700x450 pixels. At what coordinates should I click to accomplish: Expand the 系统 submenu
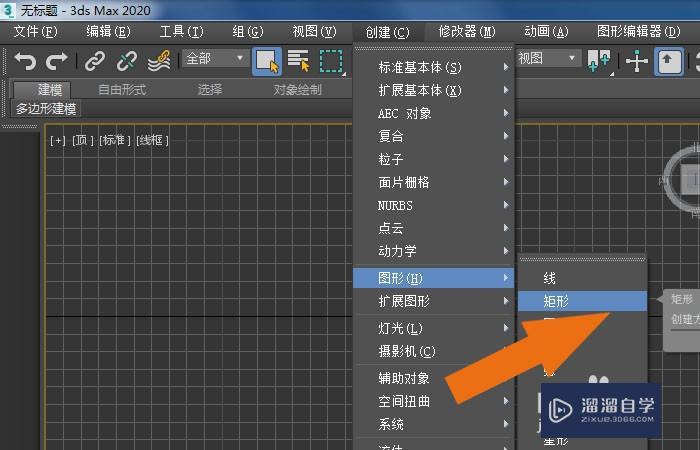point(433,424)
